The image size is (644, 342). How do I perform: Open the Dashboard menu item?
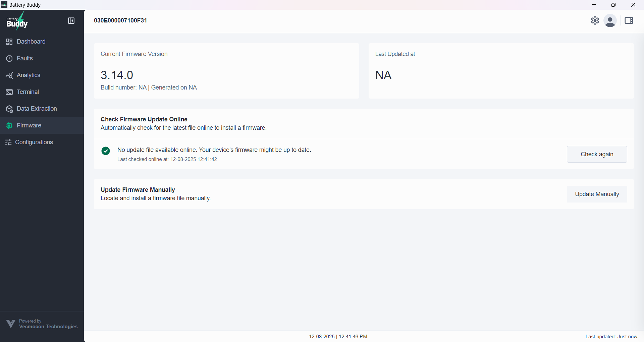click(31, 42)
